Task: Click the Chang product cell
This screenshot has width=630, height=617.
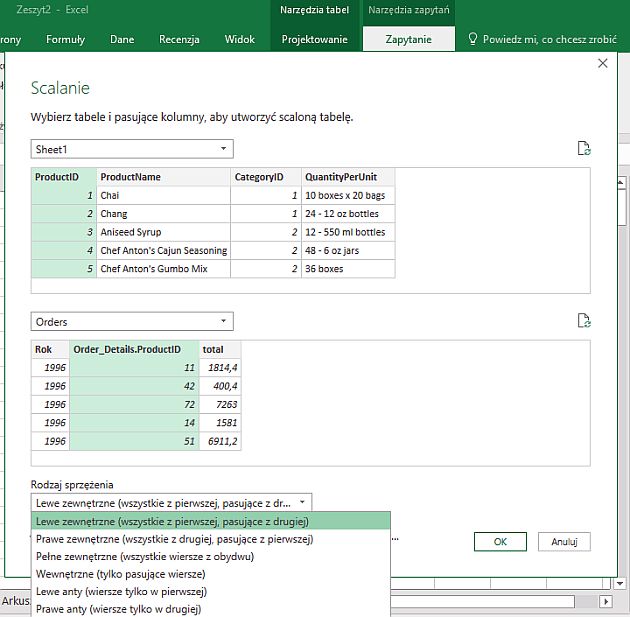Action: pos(164,214)
